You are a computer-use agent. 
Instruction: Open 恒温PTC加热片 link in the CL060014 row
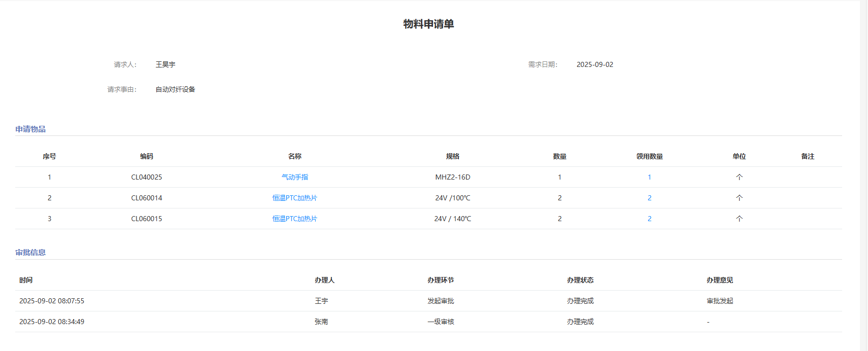[x=294, y=198]
